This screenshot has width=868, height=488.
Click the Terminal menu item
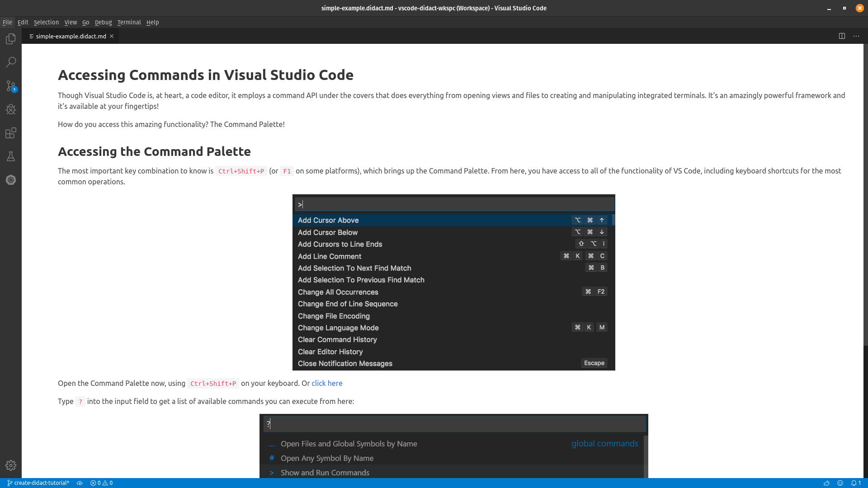pos(129,22)
